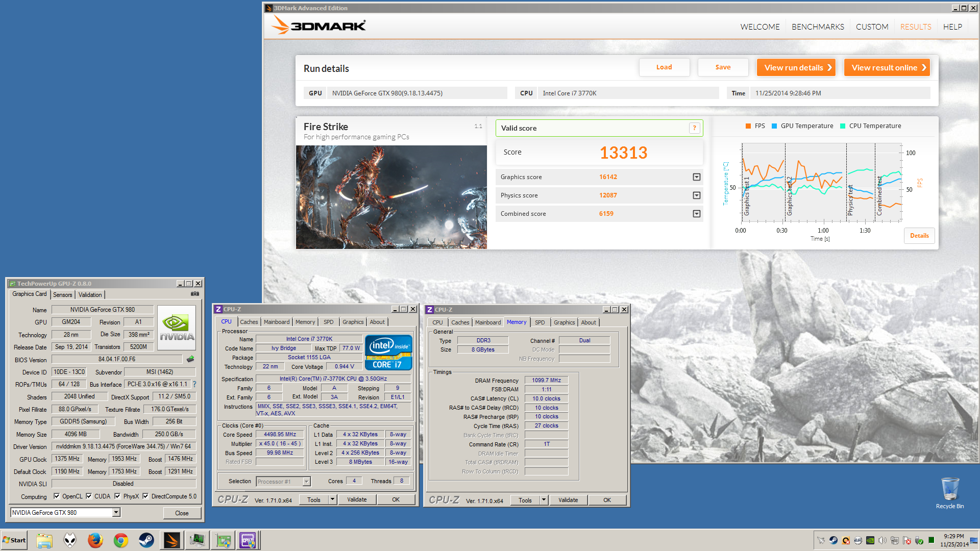Launch foobar2000 from the taskbar

pyautogui.click(x=70, y=540)
